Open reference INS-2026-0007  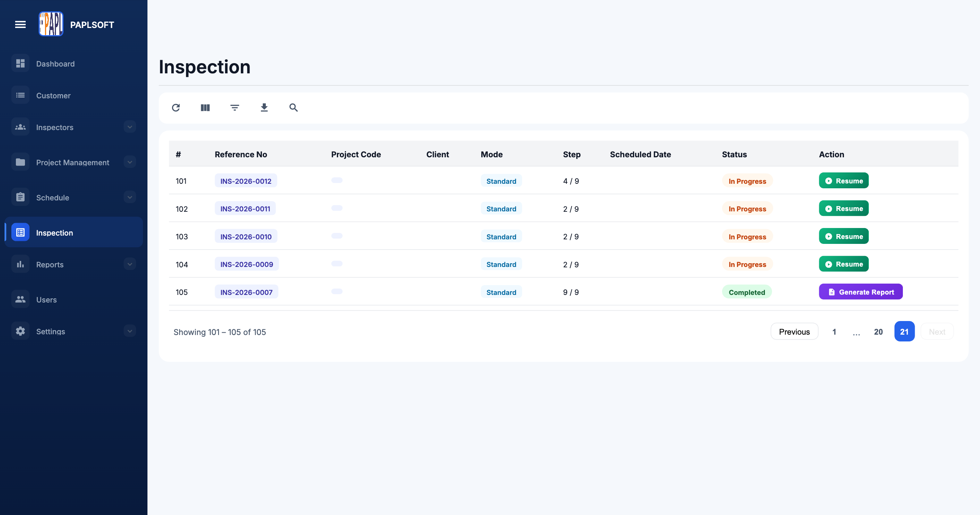click(x=246, y=292)
